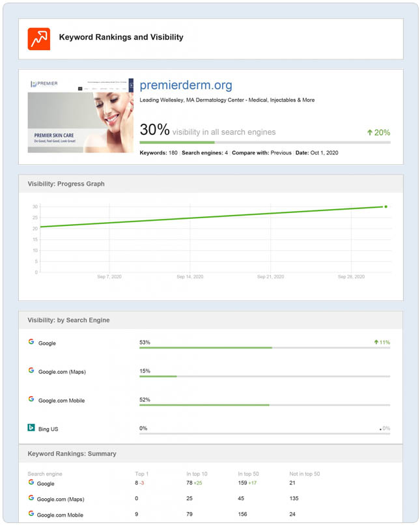Click the Sep 14, 2020 graph date label

click(x=190, y=277)
